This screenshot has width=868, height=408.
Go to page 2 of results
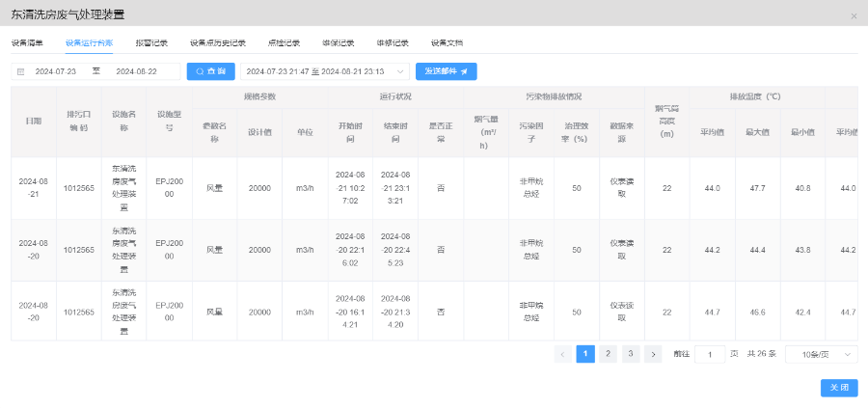coord(608,354)
